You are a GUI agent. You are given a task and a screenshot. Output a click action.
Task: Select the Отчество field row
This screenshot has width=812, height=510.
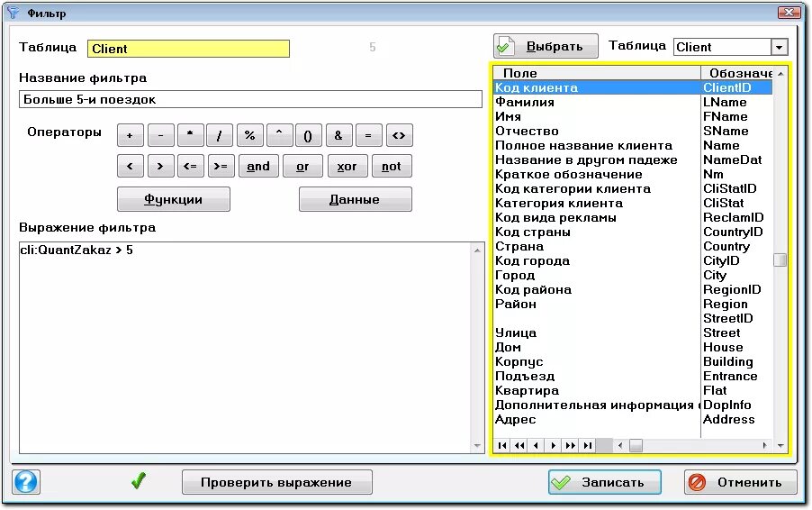(633, 132)
